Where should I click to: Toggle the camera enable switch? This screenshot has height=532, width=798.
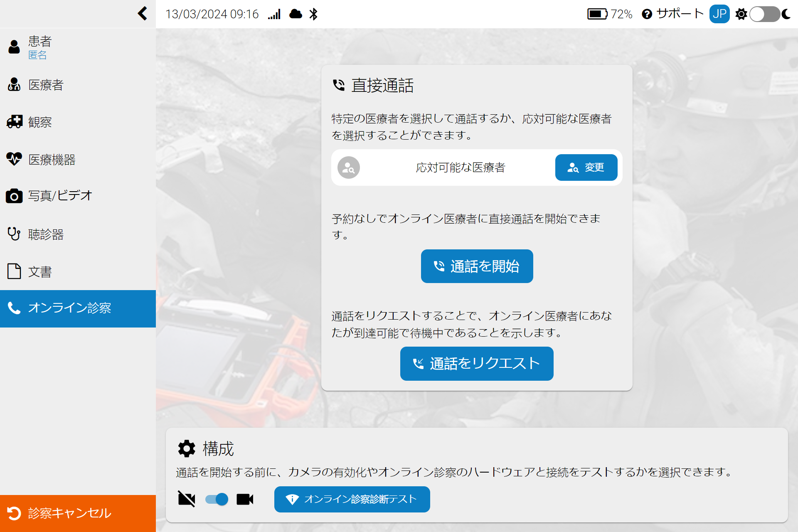217,499
